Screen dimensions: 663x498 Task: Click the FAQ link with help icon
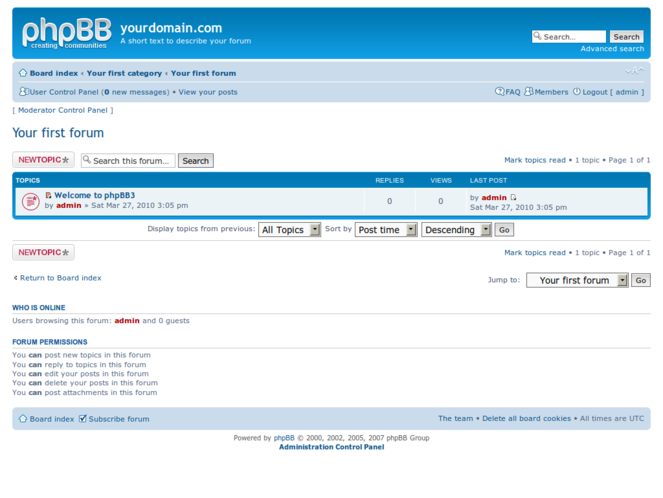coord(508,92)
